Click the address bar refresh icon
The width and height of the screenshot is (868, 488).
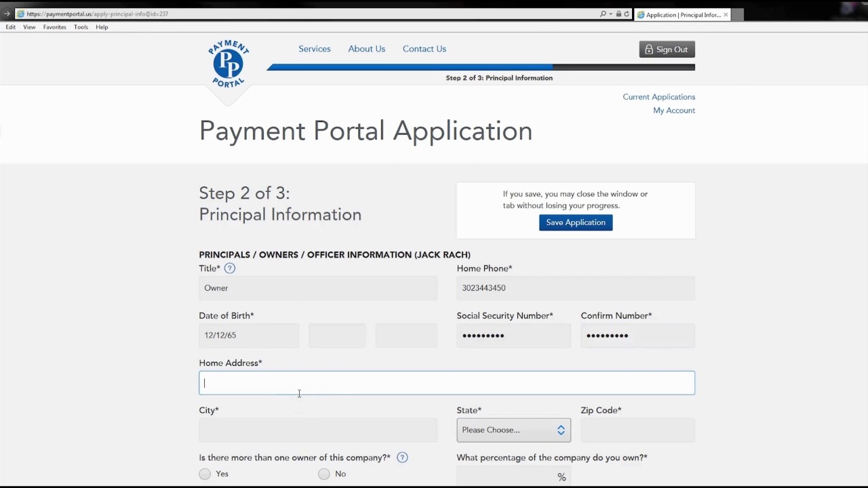click(627, 14)
